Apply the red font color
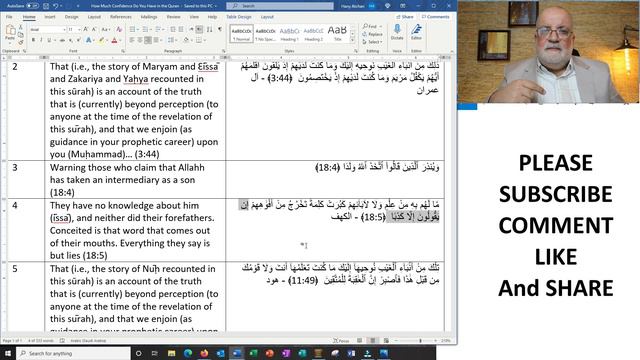 114,40
